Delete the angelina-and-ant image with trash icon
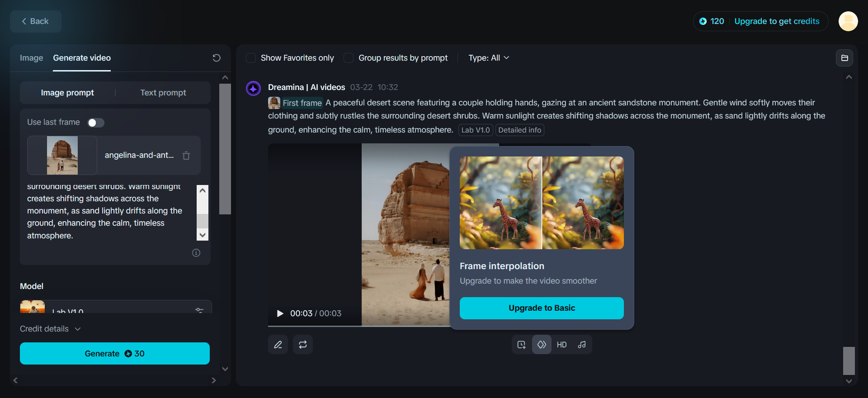 pos(186,156)
